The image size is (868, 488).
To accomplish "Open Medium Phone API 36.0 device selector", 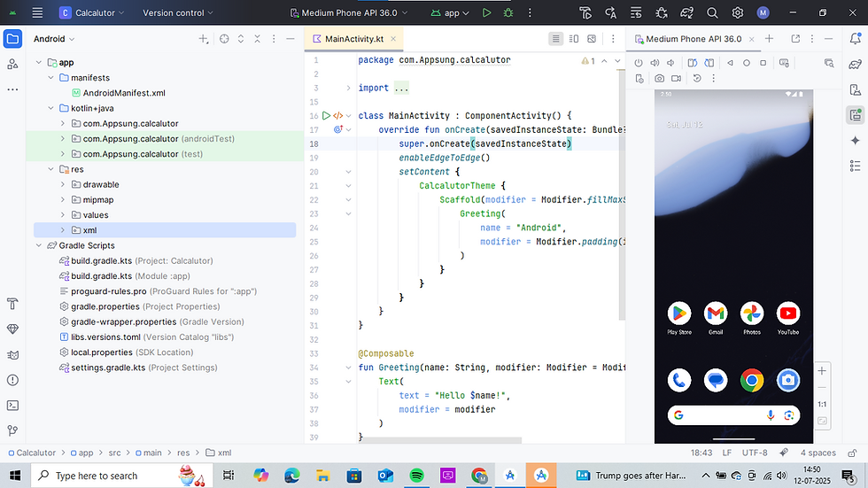I will [349, 12].
